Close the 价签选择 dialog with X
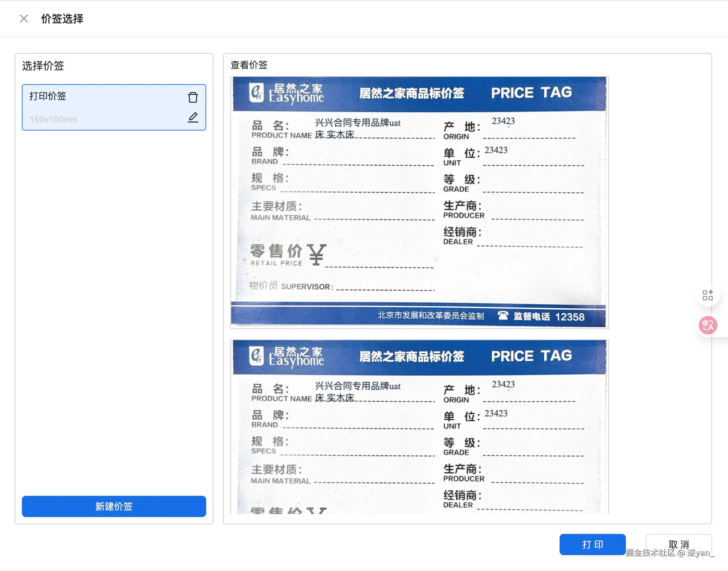This screenshot has width=728, height=571. point(24,19)
